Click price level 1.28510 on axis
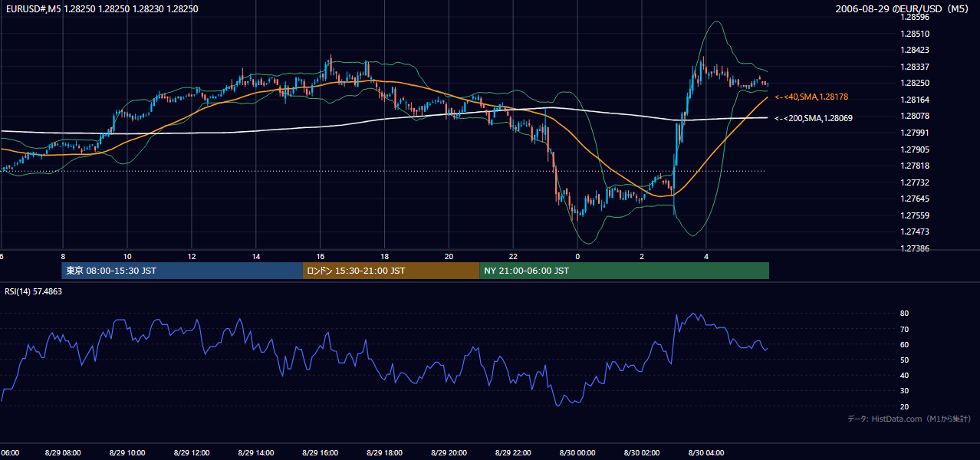Viewport: 980px width, 460px height. click(915, 34)
